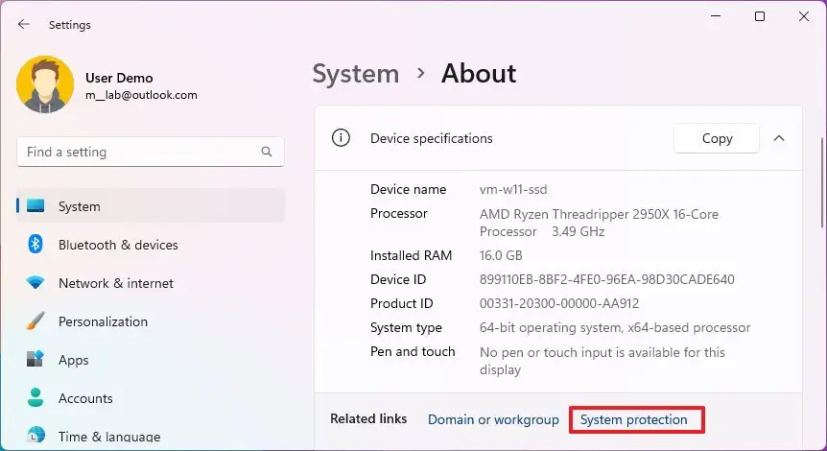The image size is (827, 451).
Task: Select the Bluetooth & devices icon
Action: (x=35, y=244)
